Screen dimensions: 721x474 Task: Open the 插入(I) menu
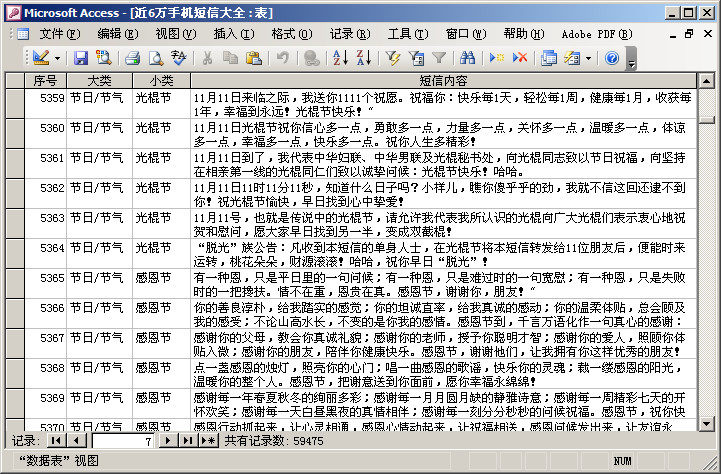234,34
